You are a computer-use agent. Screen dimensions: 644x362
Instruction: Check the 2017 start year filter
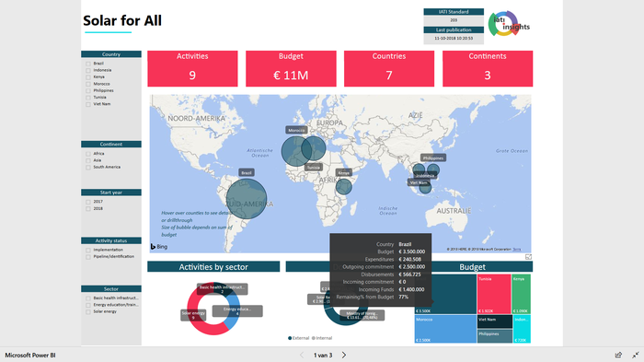click(x=88, y=202)
